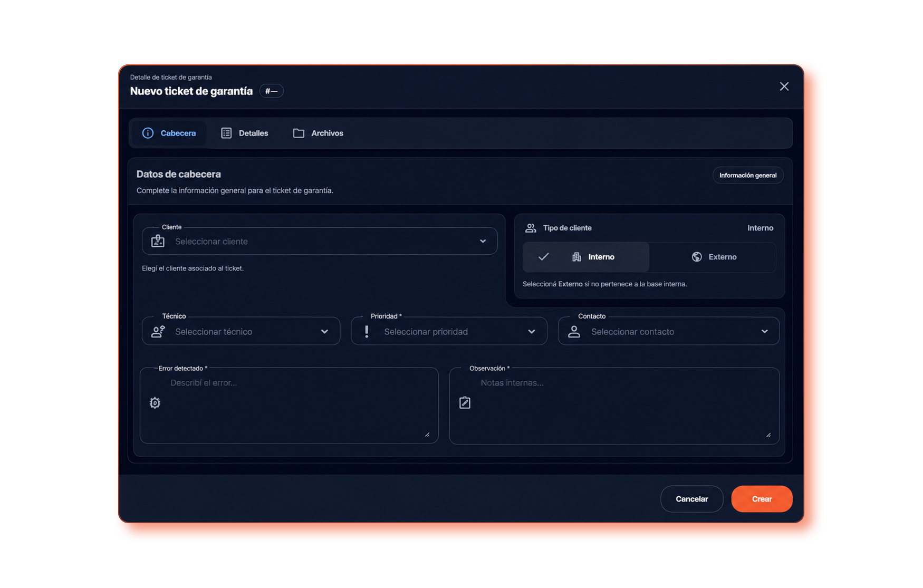Expand the Técnico field chevron arrow
The width and height of the screenshot is (923, 588).
point(324,331)
